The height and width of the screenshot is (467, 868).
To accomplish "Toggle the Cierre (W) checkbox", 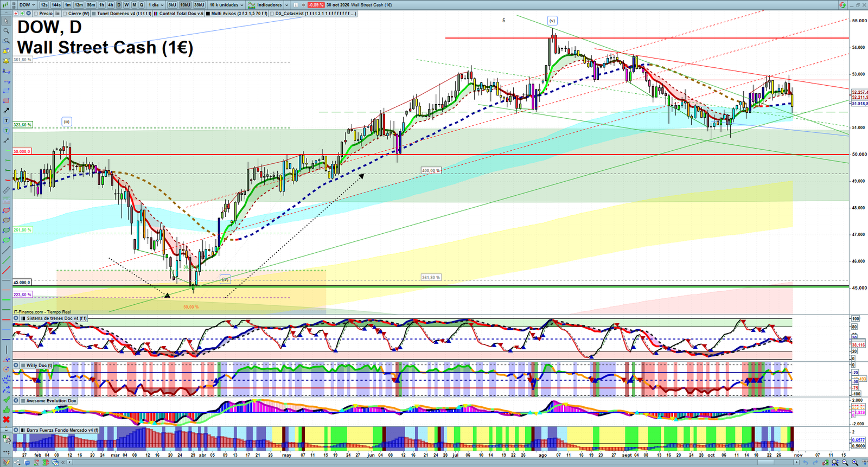I will click(x=65, y=14).
